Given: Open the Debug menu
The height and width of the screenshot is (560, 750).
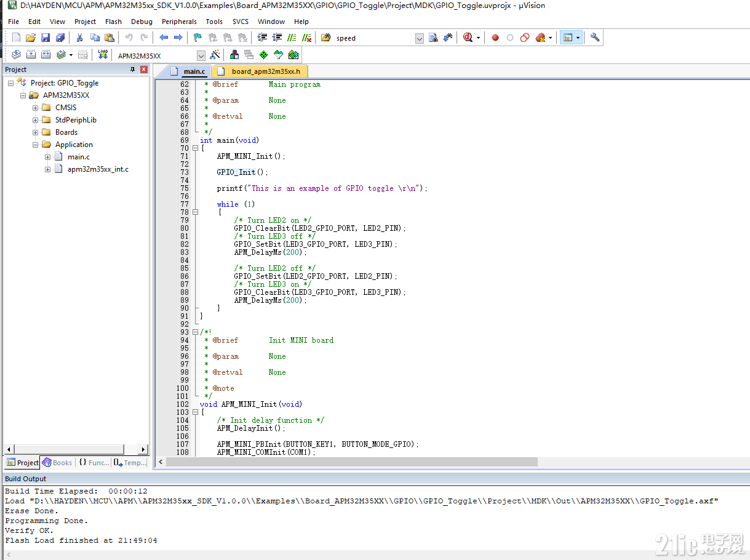Looking at the screenshot, I should click(142, 22).
